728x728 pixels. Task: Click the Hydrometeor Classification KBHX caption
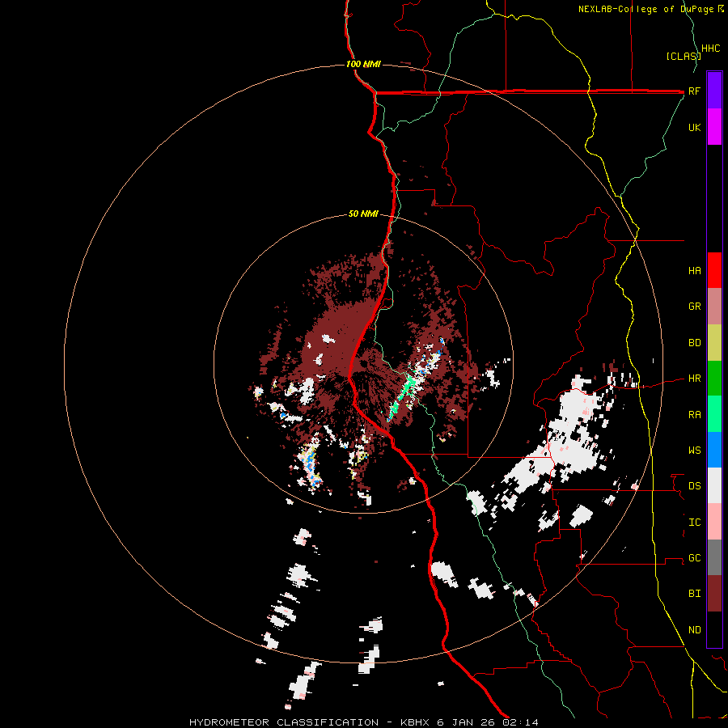364,722
